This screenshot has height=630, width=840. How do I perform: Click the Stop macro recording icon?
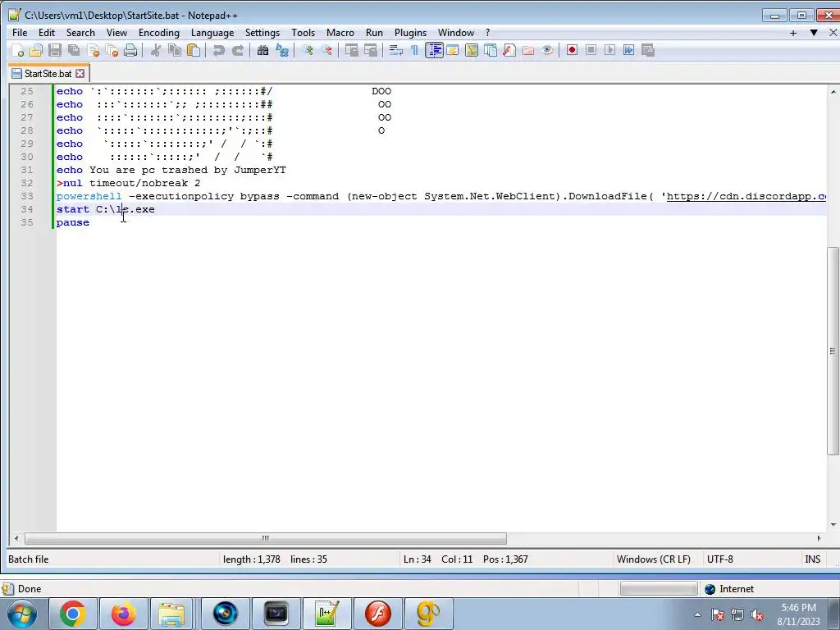click(x=591, y=50)
